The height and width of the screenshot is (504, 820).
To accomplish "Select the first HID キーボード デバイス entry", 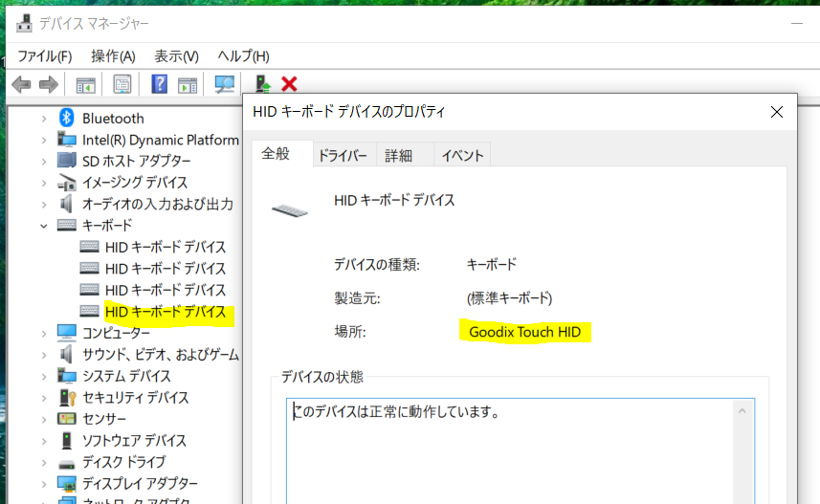I will [x=166, y=247].
